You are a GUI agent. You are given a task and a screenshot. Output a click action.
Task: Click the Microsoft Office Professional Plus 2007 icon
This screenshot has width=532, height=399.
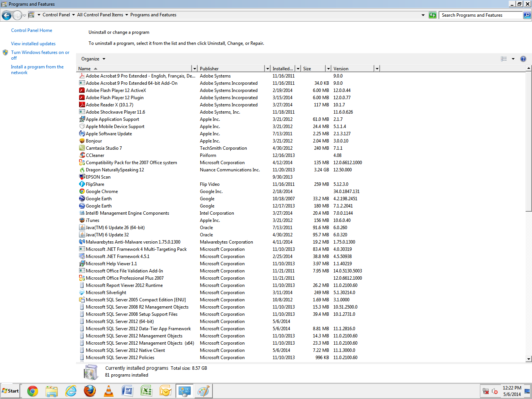[x=82, y=278]
